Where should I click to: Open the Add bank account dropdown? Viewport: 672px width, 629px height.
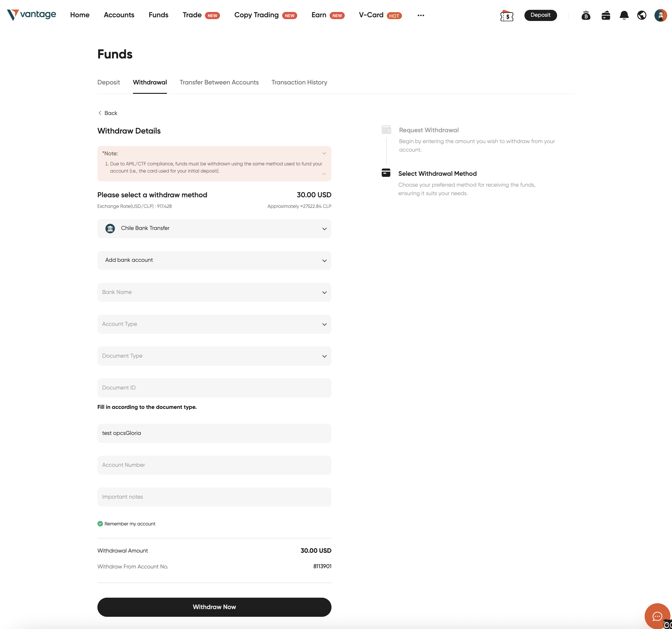[x=214, y=260]
